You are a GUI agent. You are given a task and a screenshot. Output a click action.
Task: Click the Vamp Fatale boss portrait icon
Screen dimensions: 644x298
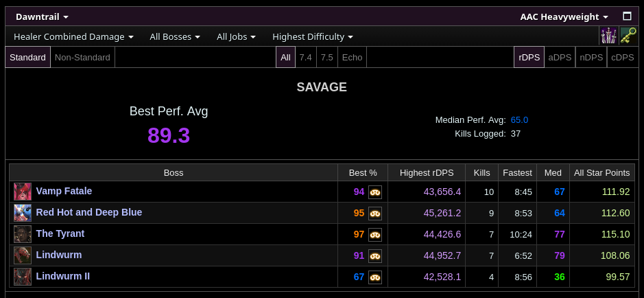click(x=23, y=192)
